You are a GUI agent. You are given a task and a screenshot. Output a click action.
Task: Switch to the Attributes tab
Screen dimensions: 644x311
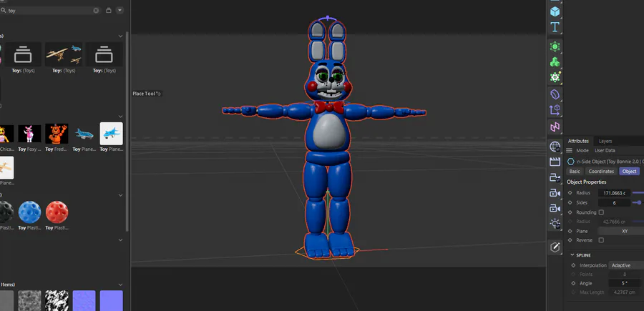tap(578, 141)
